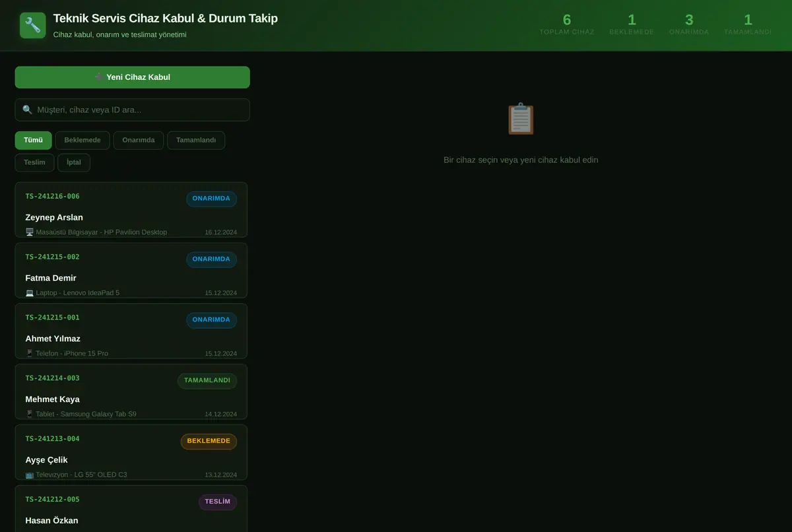Click tablet icon on Mehmet Kaya card
Screen dimensions: 792x532
pos(30,415)
